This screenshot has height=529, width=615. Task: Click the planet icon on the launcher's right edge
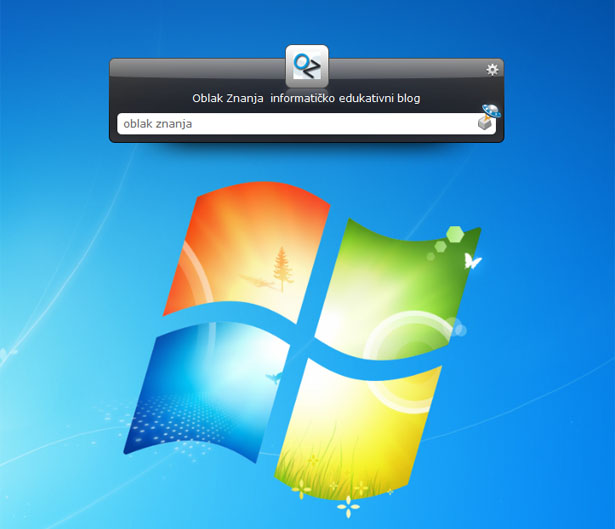click(490, 110)
